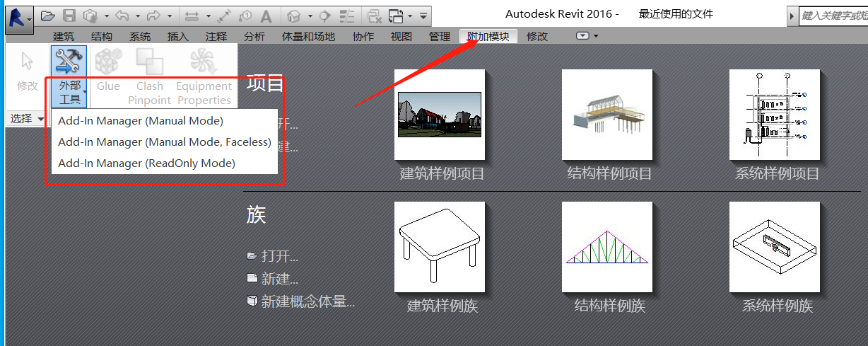868x346 pixels.
Task: Switch to the 分析 ribbon tab
Action: click(x=254, y=36)
